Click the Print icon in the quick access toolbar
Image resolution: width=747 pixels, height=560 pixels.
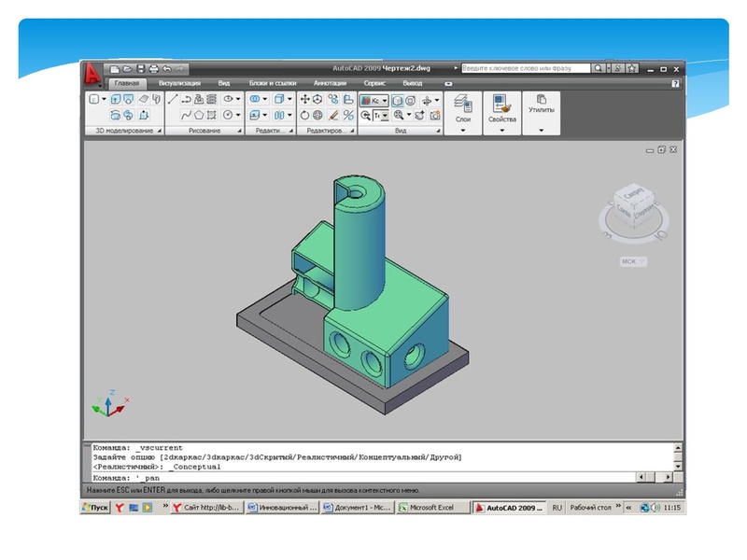[153, 69]
